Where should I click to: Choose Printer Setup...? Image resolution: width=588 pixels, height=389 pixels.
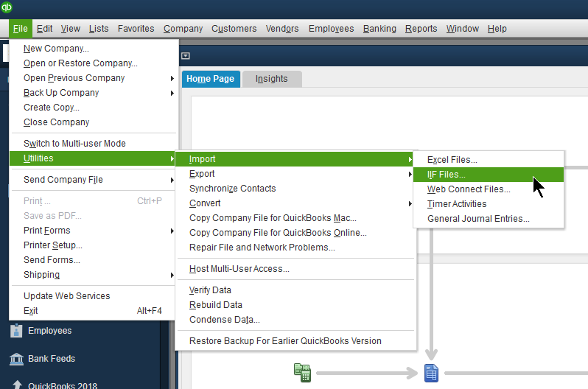[x=93, y=245]
